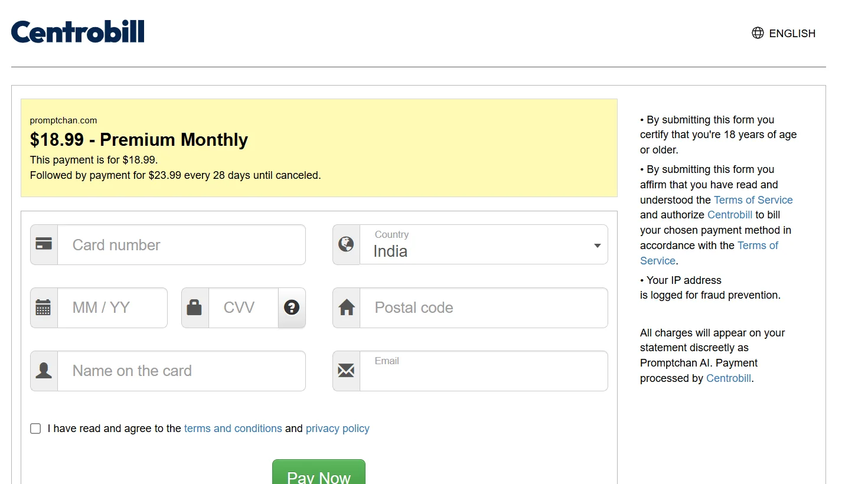868x484 pixels.
Task: Focus the MM / YY expiry field
Action: click(x=112, y=308)
